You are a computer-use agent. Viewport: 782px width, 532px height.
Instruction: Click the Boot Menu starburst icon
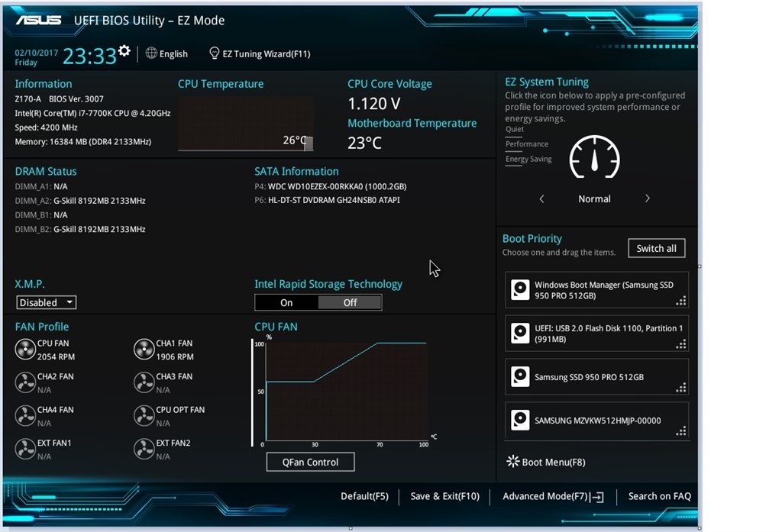tap(512, 461)
